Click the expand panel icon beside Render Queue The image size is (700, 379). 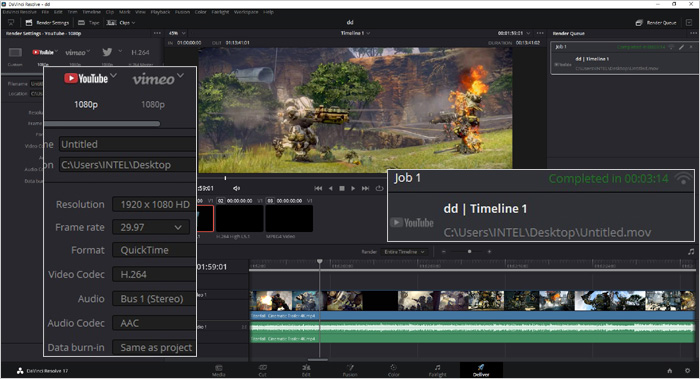pos(689,22)
